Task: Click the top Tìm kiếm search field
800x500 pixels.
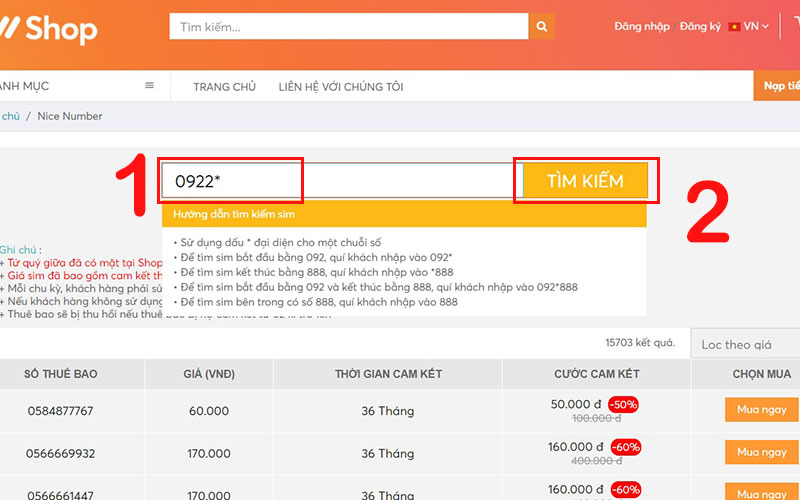Action: coord(349,27)
